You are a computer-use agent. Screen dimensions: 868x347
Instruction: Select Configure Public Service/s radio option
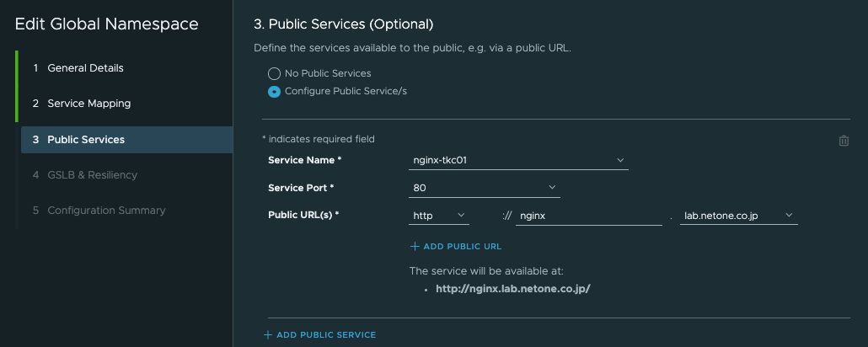point(274,91)
